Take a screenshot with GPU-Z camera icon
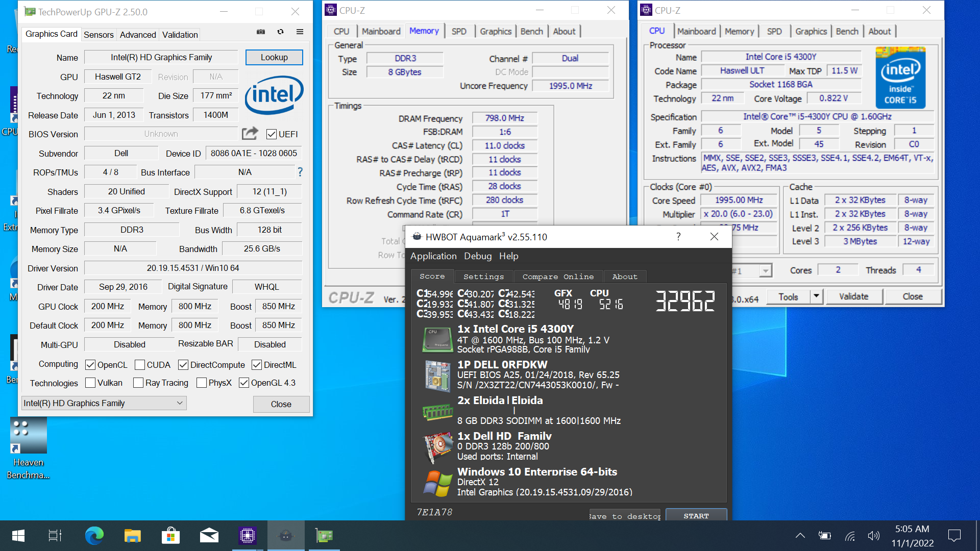Screen dimensions: 980x551 click(261, 32)
